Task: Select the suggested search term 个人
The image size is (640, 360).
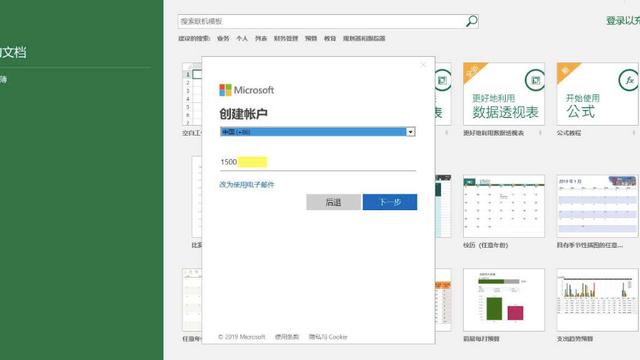Action: [242, 38]
